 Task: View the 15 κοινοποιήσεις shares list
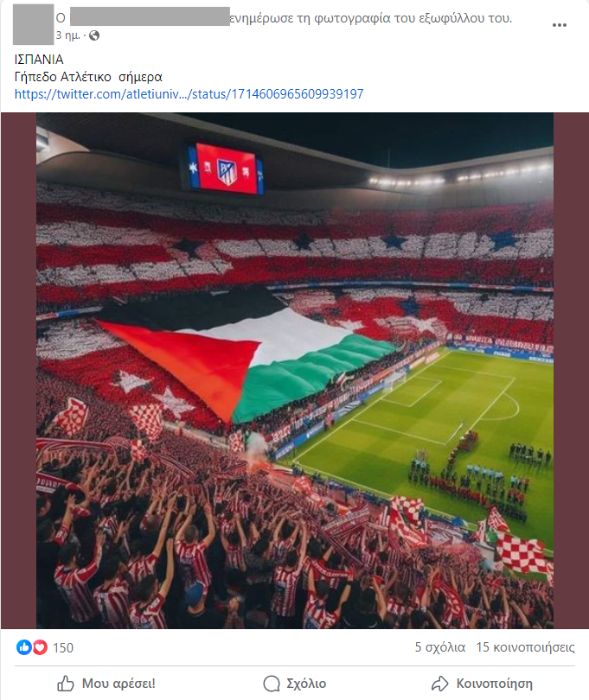(x=526, y=647)
